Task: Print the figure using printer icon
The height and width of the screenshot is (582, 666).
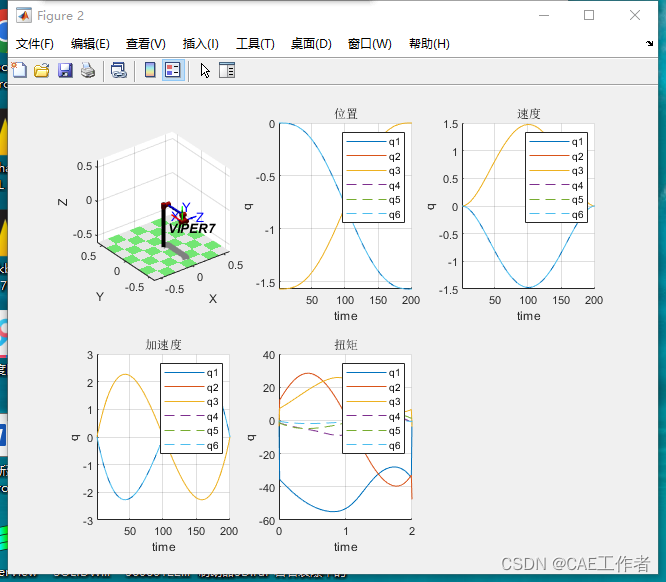Action: [88, 70]
